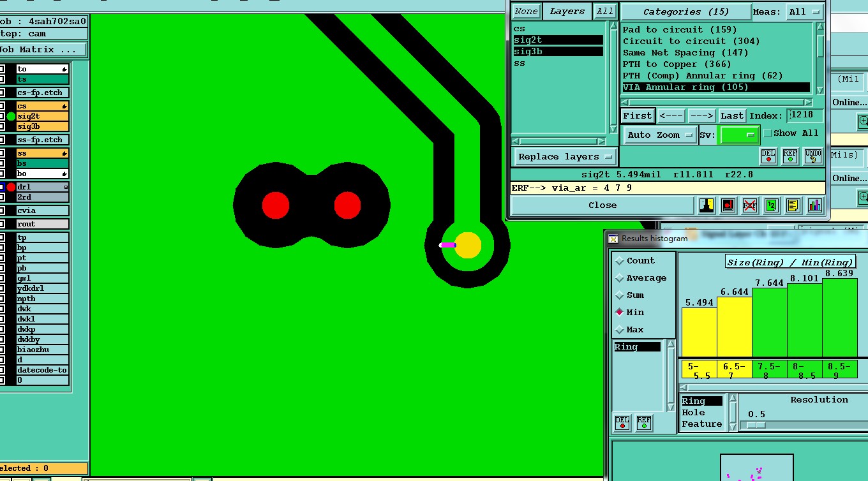Select the Min radio option
Screen dimensions: 868x481
(619, 313)
